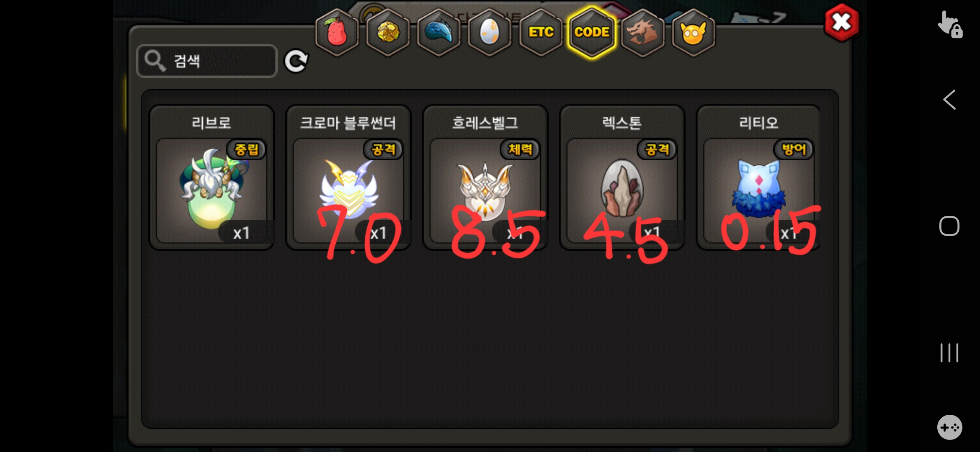Tap the Android back arrow
Viewport: 980px width, 452px height.
tap(949, 100)
